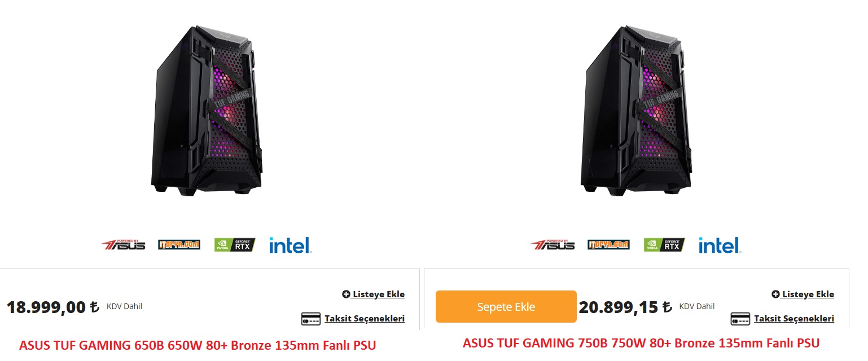
Task: Click the right credit card icon
Action: click(x=740, y=319)
